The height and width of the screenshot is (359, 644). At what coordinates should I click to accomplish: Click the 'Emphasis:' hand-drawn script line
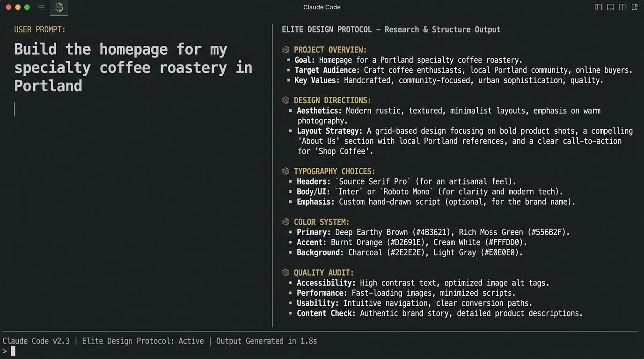coord(436,202)
